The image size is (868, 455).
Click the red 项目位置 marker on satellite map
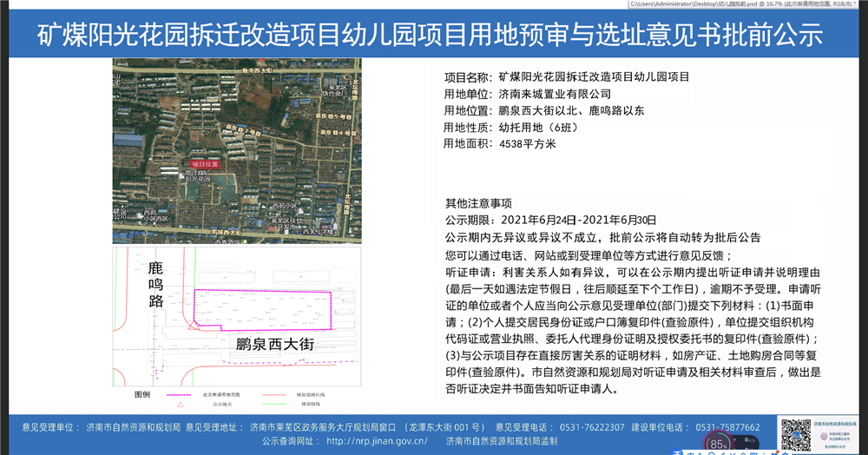click(206, 164)
